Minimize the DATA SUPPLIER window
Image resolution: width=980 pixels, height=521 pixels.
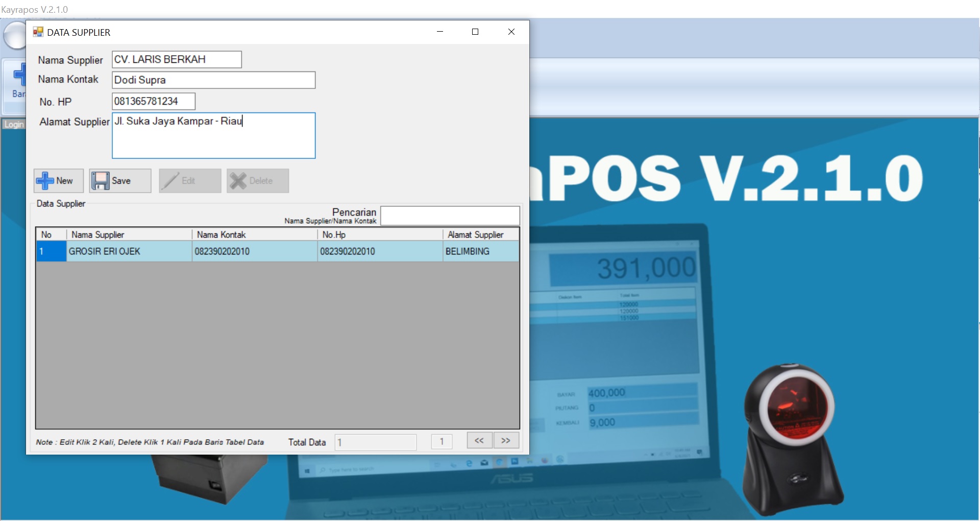[x=440, y=32]
